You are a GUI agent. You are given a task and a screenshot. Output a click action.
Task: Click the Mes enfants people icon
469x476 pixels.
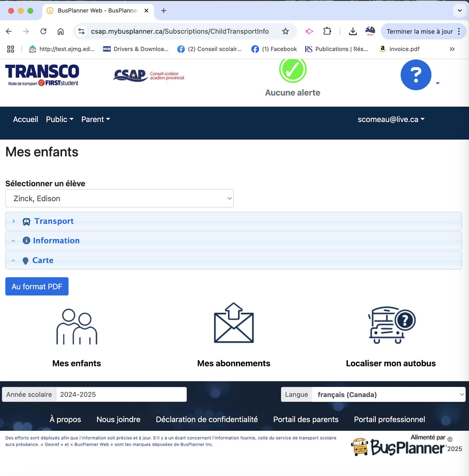[x=77, y=327]
